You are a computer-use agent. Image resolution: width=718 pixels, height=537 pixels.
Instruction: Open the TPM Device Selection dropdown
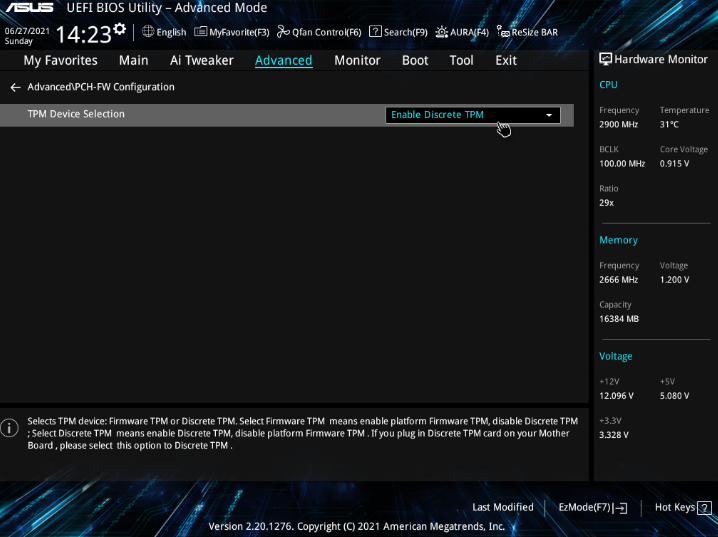pos(473,115)
